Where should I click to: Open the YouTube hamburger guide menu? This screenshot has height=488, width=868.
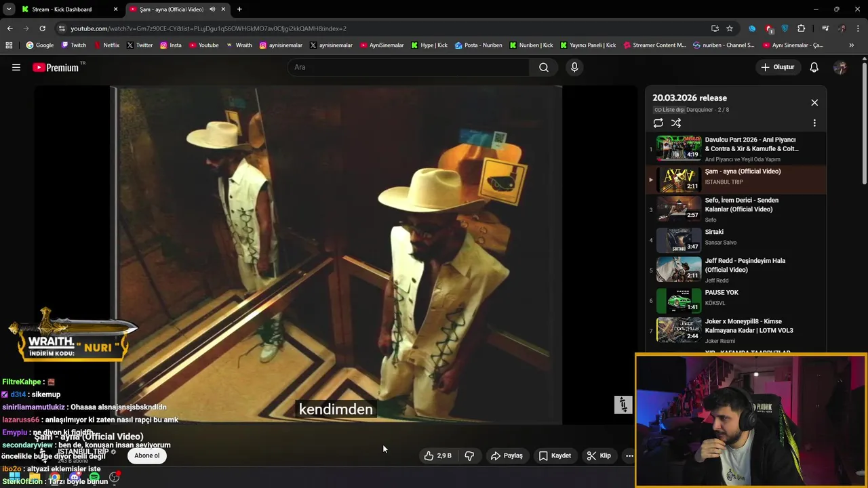[16, 67]
